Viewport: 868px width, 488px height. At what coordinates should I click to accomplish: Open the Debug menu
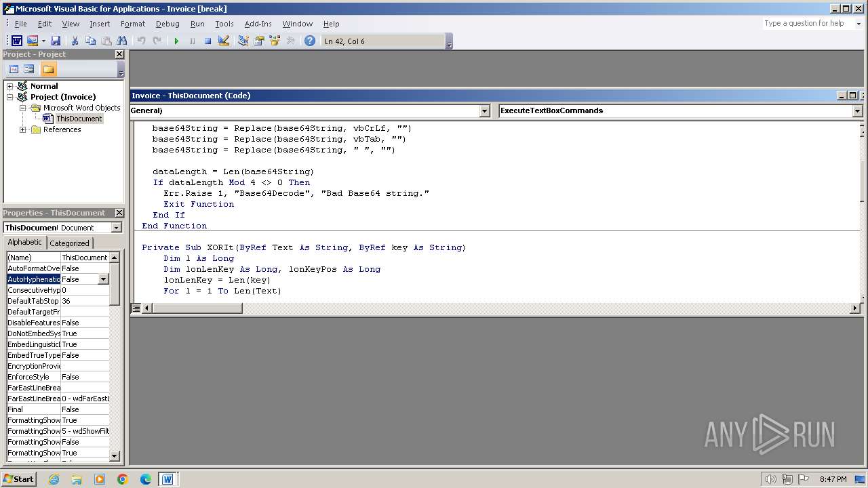[167, 24]
